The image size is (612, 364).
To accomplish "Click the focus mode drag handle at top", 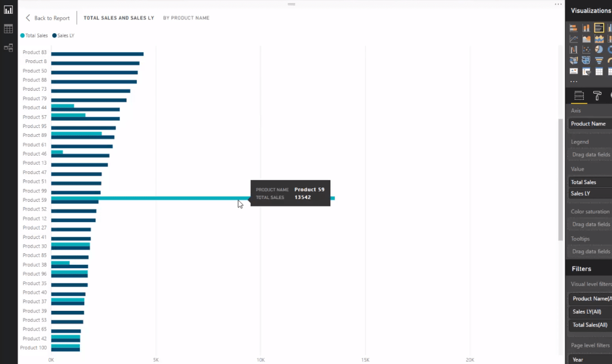I will [291, 4].
